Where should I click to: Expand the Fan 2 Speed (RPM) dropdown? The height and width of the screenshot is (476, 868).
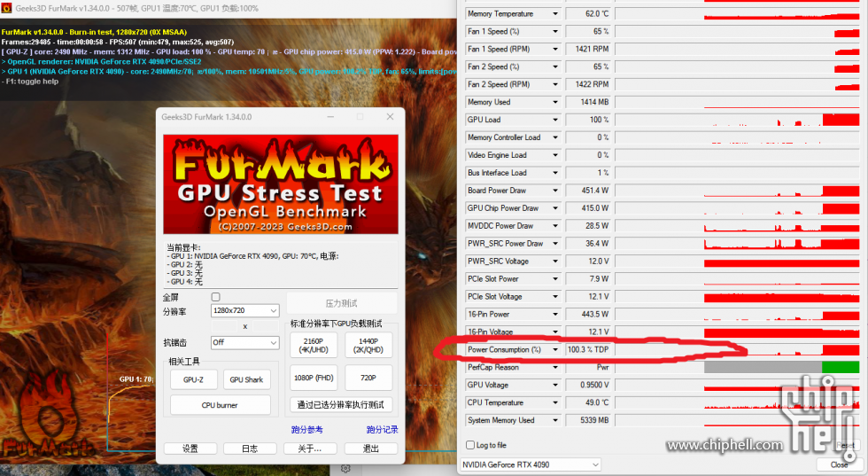(x=555, y=85)
